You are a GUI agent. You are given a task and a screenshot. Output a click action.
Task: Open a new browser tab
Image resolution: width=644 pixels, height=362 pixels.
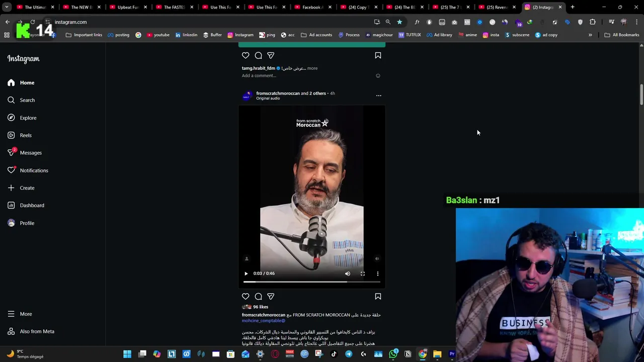pos(573,7)
